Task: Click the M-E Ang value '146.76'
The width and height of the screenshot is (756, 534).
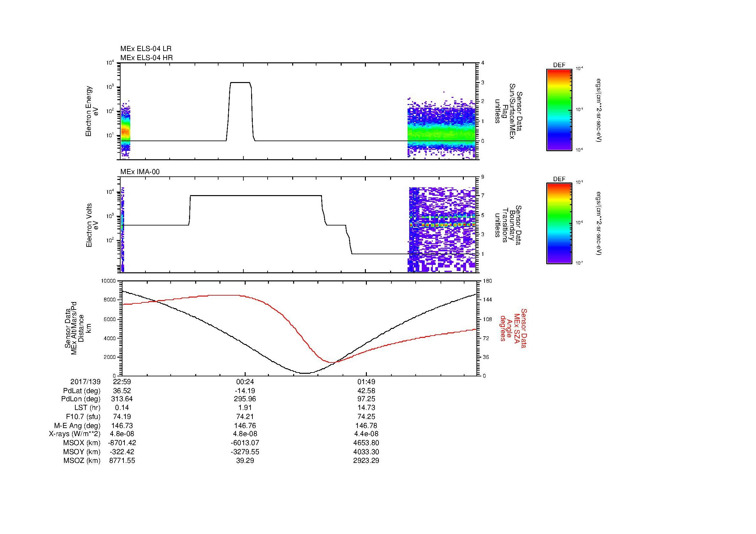Action: pos(245,425)
